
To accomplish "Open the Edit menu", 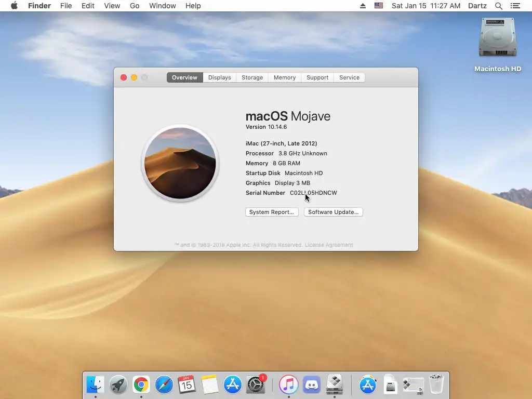I will 88,6.
